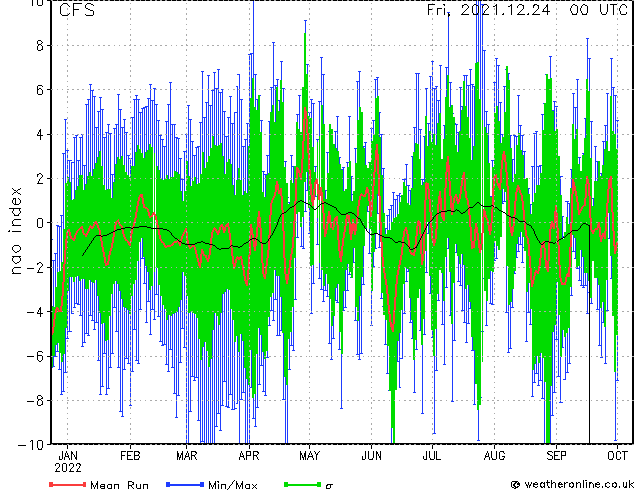
Task: Click the JUL month label
Action: pyautogui.click(x=432, y=456)
